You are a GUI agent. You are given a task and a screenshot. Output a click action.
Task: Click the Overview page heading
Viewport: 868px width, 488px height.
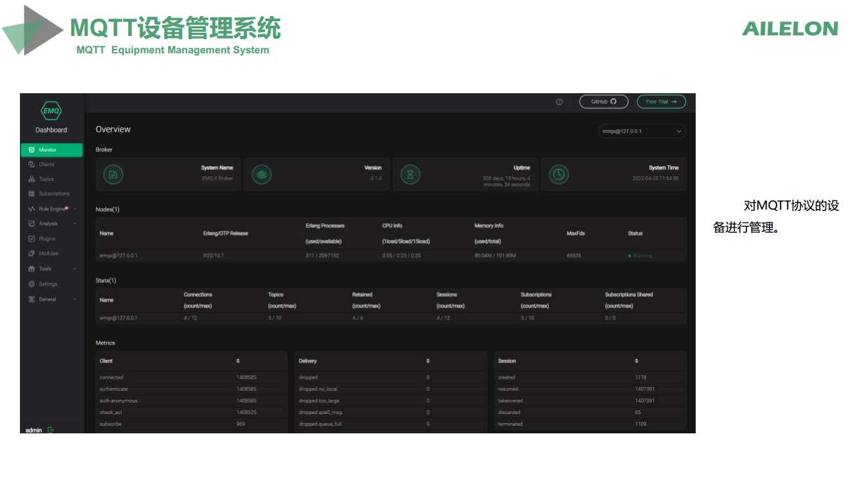coord(113,129)
